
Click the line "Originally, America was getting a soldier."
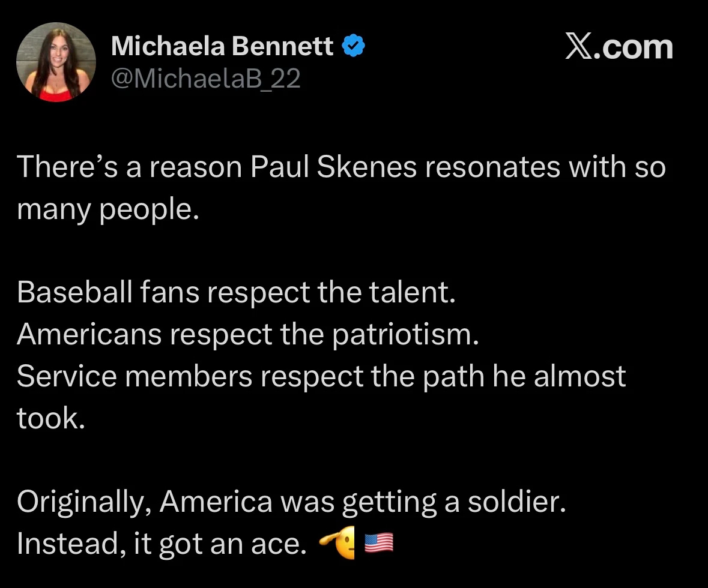click(x=292, y=502)
